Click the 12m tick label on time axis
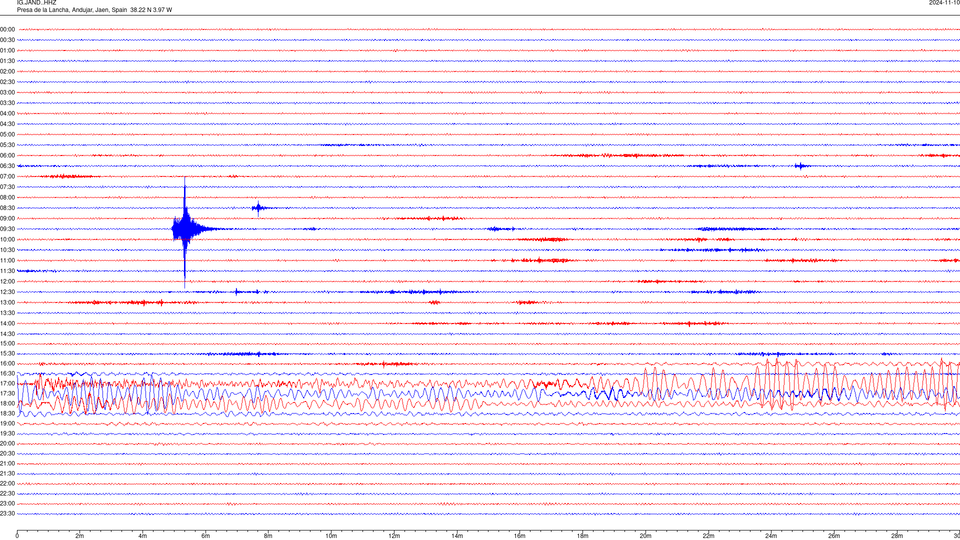Image resolution: width=960 pixels, height=540 pixels. coord(394,536)
